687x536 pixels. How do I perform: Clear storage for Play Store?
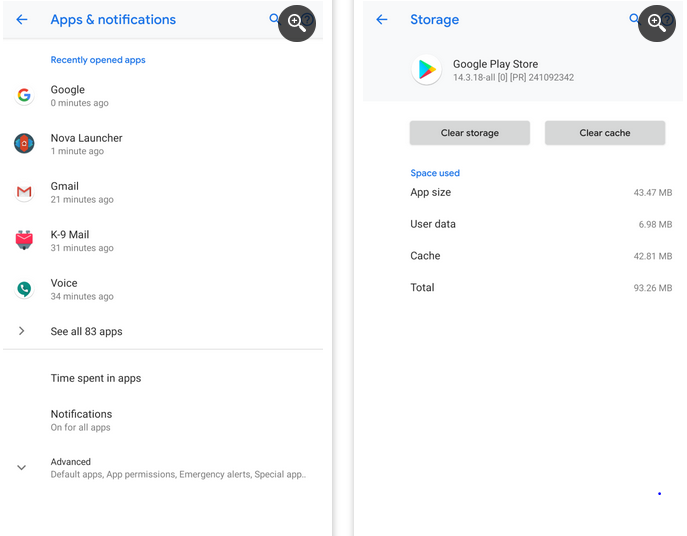coord(470,133)
